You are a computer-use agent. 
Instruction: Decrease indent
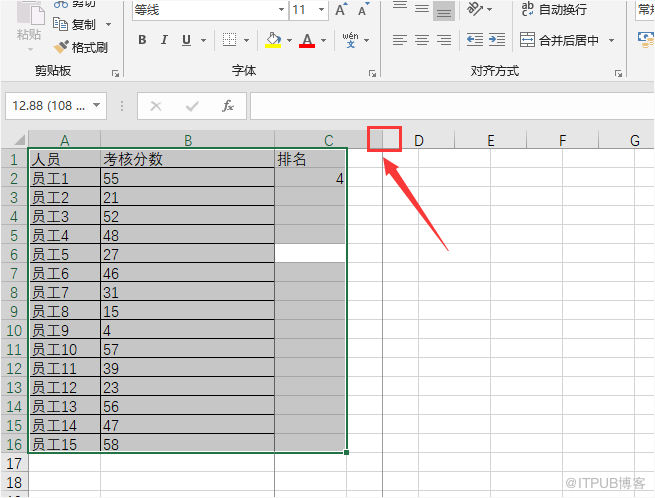[x=475, y=40]
